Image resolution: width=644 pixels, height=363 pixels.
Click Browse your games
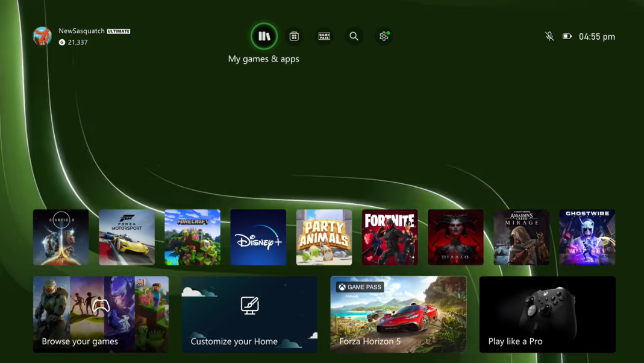100,314
